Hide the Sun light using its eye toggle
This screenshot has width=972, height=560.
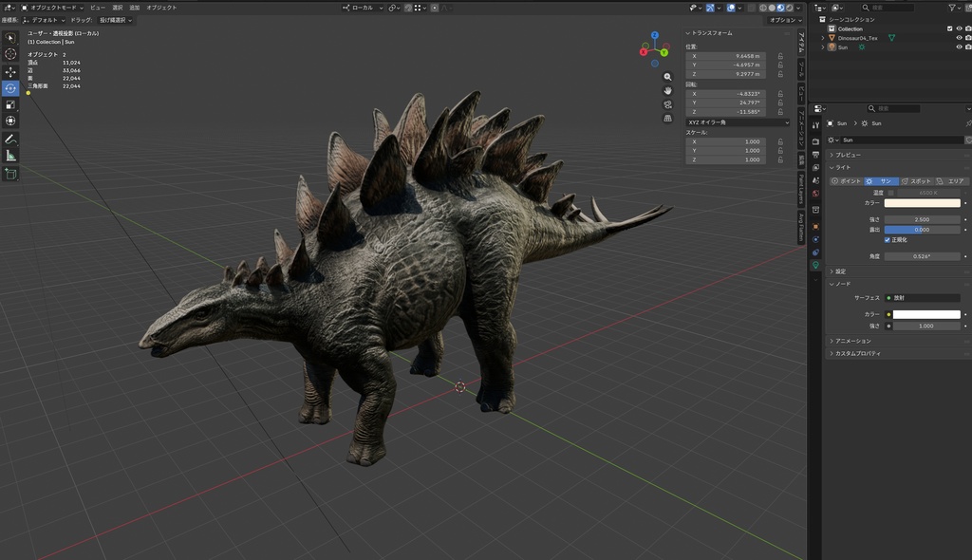tap(959, 46)
